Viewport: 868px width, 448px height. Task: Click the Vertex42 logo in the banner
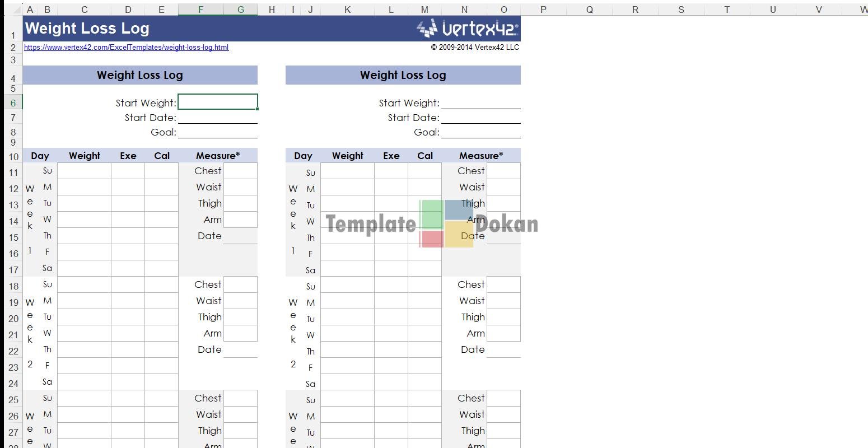[x=468, y=29]
